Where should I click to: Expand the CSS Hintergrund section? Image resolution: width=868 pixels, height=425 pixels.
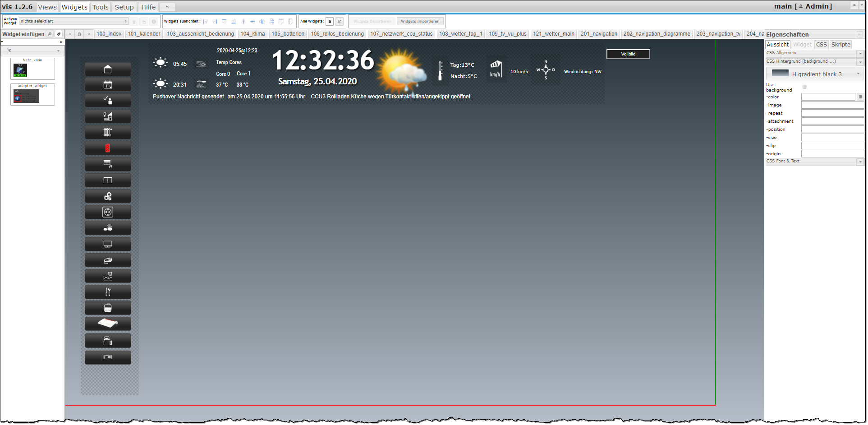tap(814, 61)
